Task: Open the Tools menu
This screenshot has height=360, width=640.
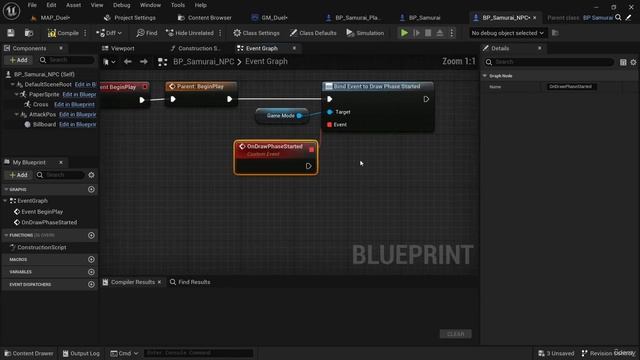Action: pos(178,5)
